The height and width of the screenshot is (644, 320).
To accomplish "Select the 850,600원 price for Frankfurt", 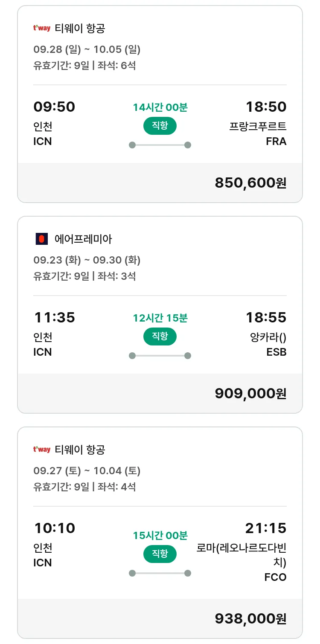I will coord(250,183).
